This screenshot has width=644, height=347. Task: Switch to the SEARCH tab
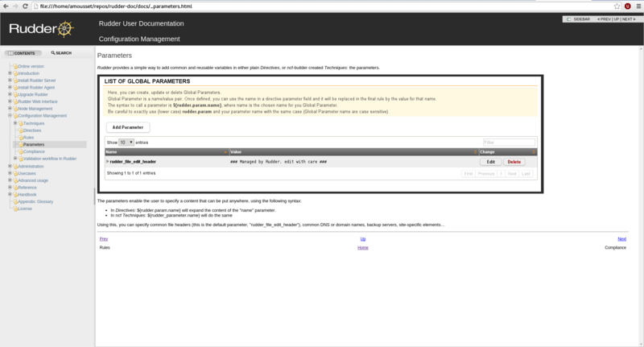point(61,53)
